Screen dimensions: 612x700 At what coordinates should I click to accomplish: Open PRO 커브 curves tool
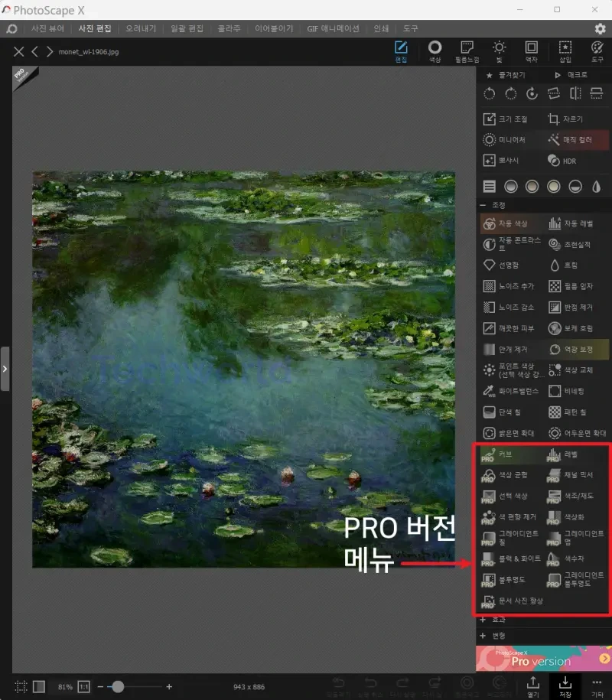[x=496, y=454]
